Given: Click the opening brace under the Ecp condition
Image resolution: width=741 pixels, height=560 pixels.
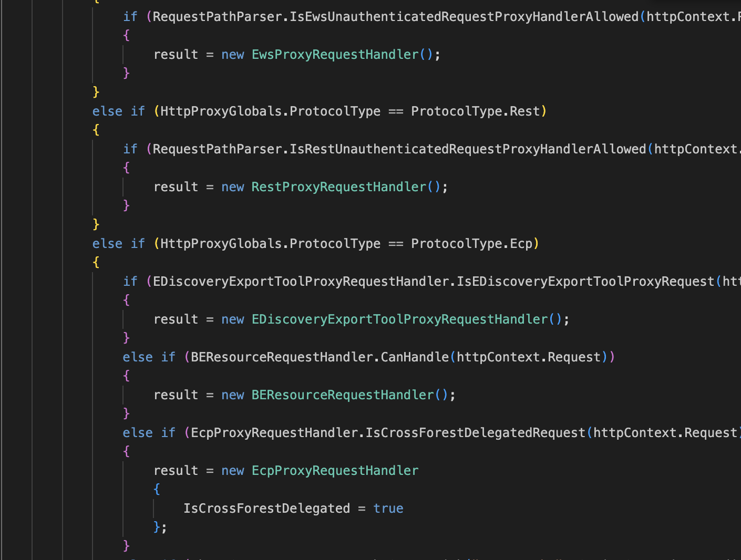Looking at the screenshot, I should 96,262.
